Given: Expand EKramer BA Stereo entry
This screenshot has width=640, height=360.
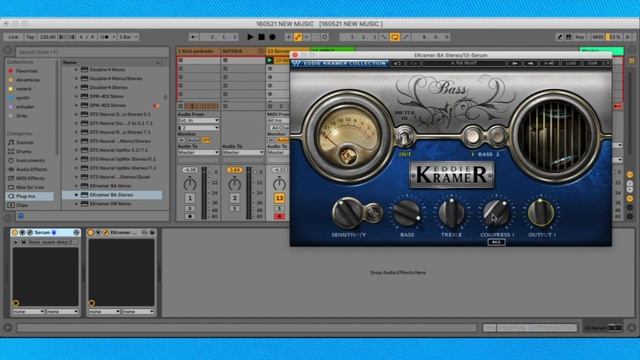Looking at the screenshot, I should point(76,195).
